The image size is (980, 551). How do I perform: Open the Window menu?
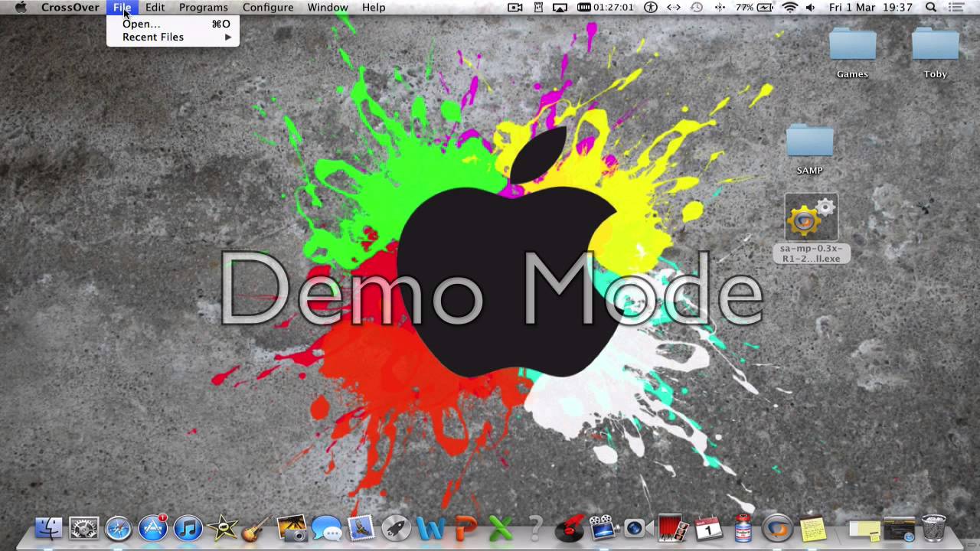click(328, 7)
